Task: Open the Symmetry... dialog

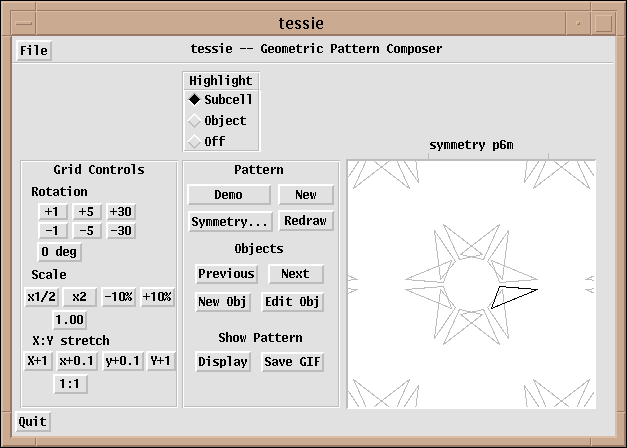Action: point(230,221)
